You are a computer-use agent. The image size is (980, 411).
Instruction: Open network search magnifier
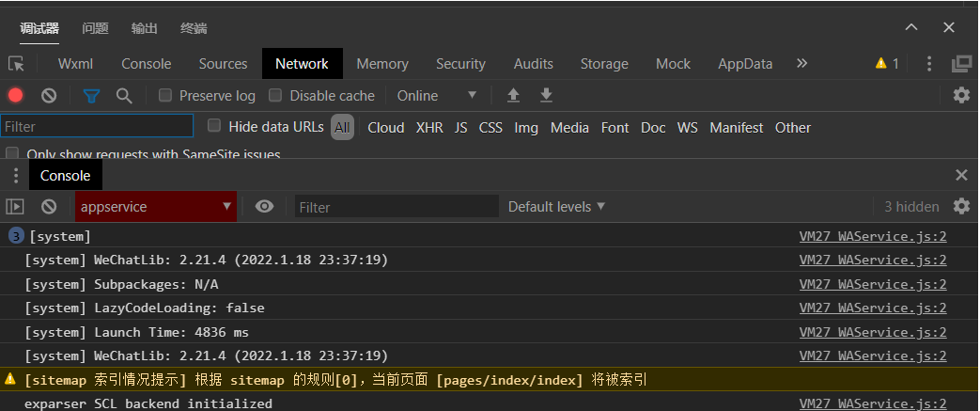pyautogui.click(x=124, y=96)
